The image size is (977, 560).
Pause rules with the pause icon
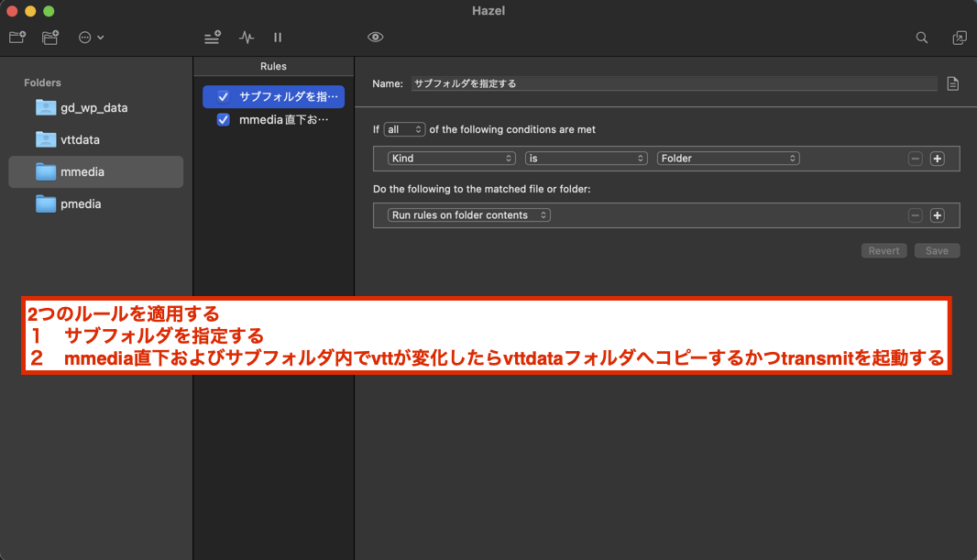click(x=278, y=38)
